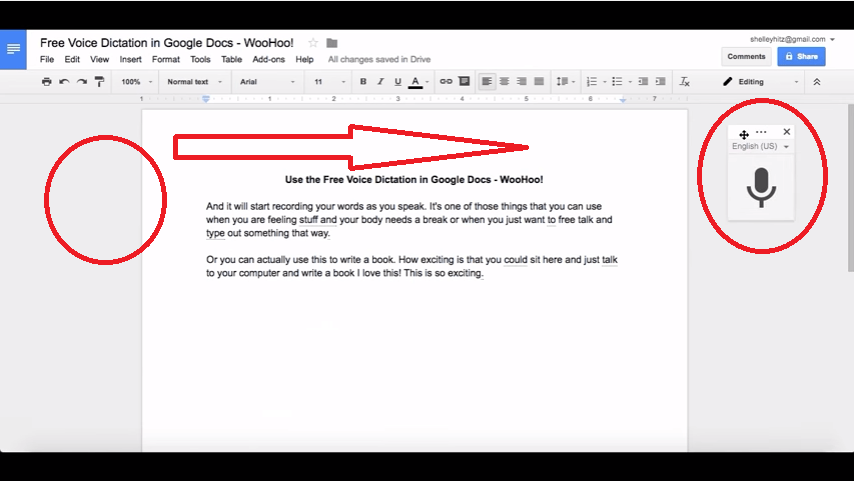This screenshot has height=481, width=854.
Task: Open the Add-ons menu
Action: [x=269, y=59]
